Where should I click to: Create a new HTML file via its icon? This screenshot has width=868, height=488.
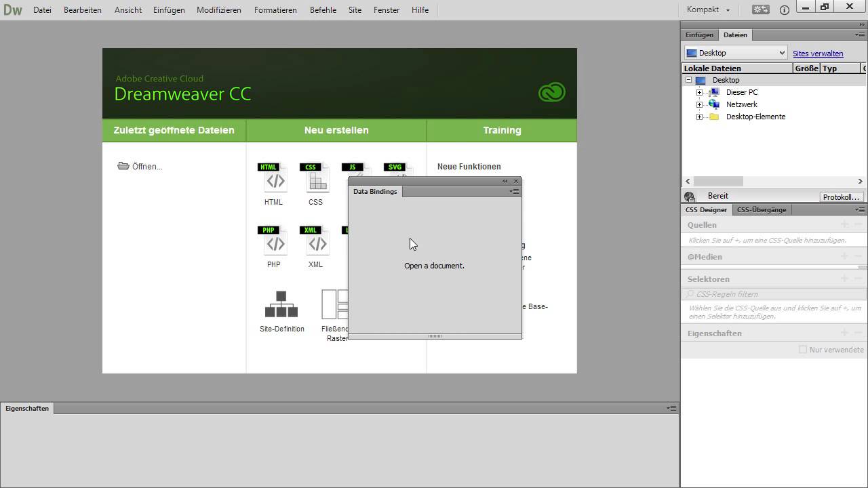click(273, 178)
